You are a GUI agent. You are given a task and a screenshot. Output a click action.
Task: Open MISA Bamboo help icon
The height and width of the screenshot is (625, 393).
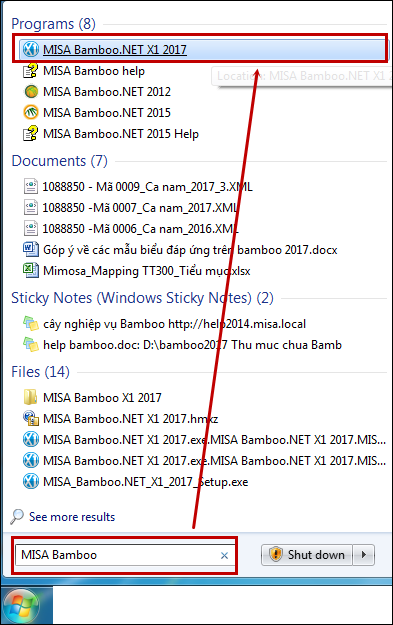[31, 71]
